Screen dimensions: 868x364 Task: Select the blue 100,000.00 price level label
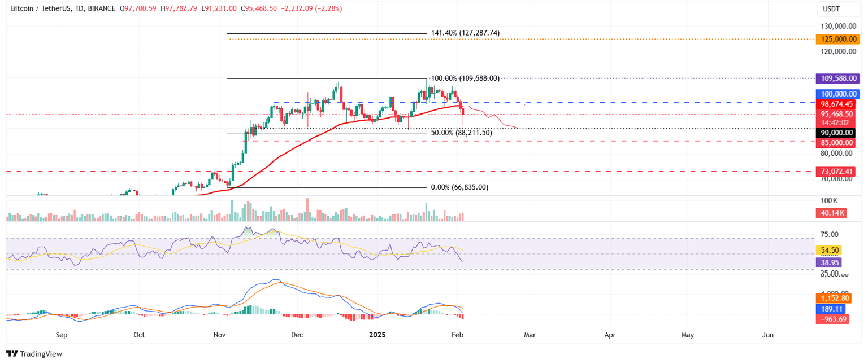click(x=838, y=94)
